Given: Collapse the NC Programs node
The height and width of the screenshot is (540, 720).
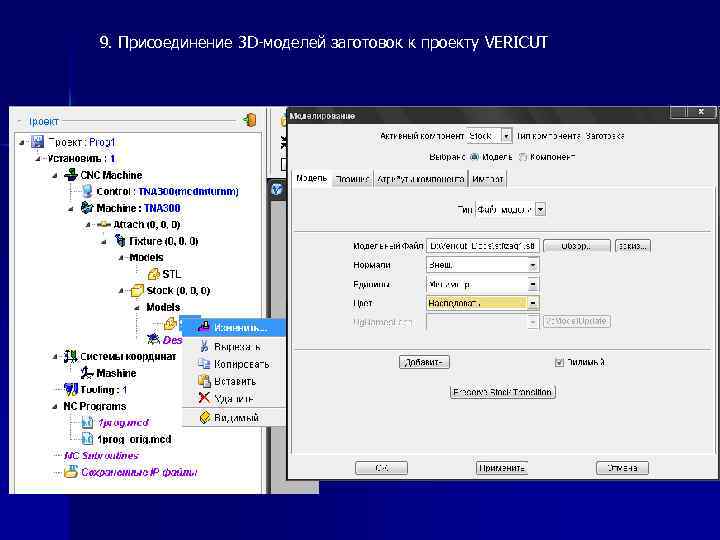Looking at the screenshot, I should point(55,406).
